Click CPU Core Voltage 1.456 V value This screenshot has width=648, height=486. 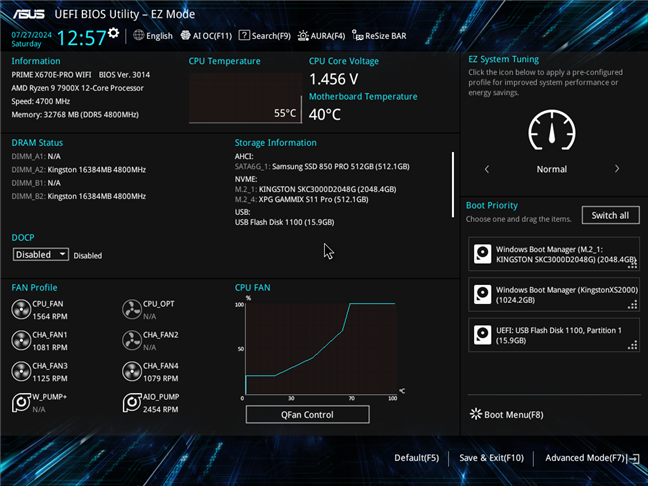(334, 79)
